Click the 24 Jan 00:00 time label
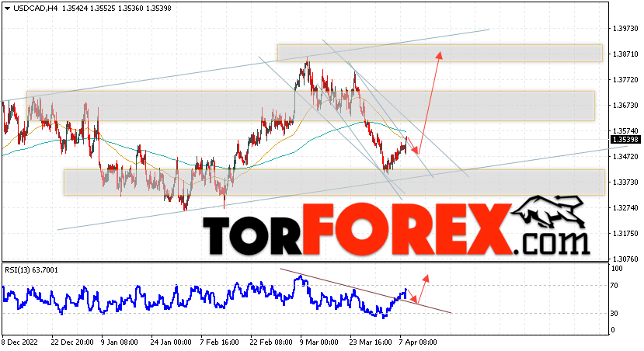The width and height of the screenshot is (644, 351). 170,342
